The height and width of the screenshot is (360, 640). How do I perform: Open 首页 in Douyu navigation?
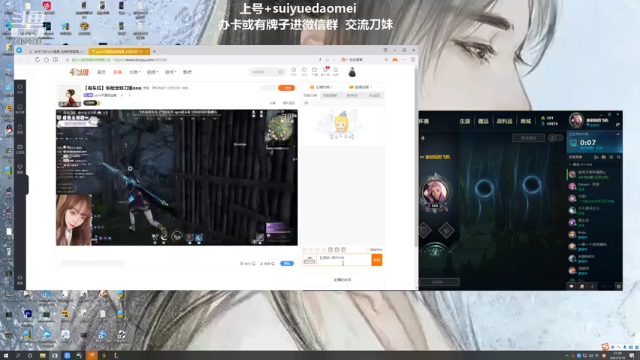[101, 72]
